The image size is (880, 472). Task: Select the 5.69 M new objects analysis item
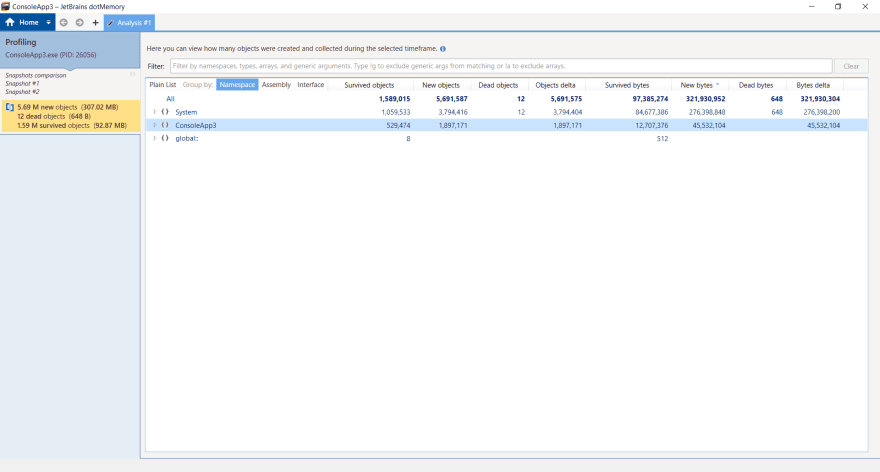point(71,116)
